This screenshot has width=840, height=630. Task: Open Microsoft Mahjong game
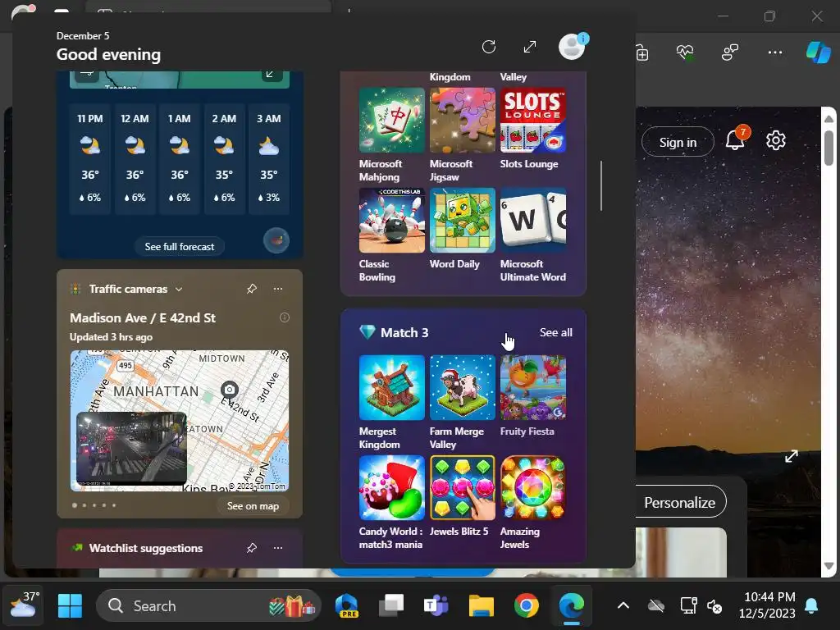tap(391, 120)
